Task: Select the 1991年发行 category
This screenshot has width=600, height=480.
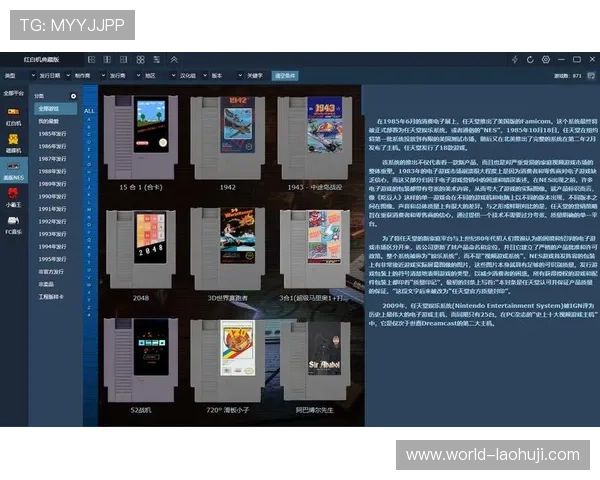Action: [52, 209]
